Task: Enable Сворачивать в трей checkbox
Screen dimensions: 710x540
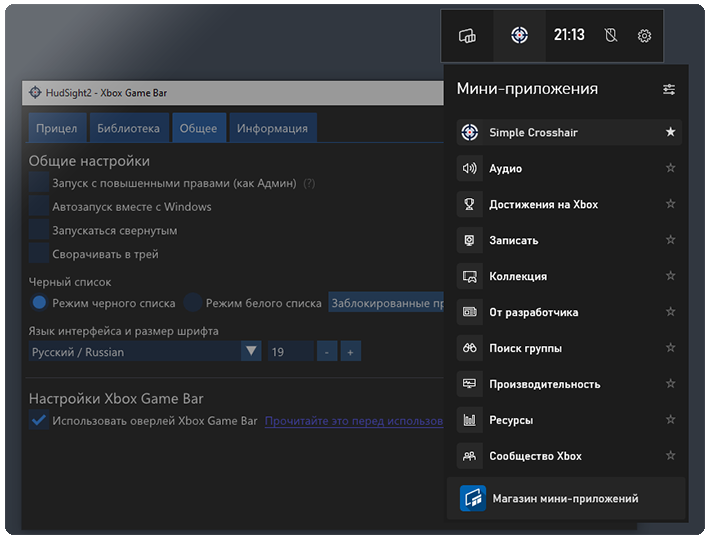Action: tap(39, 253)
